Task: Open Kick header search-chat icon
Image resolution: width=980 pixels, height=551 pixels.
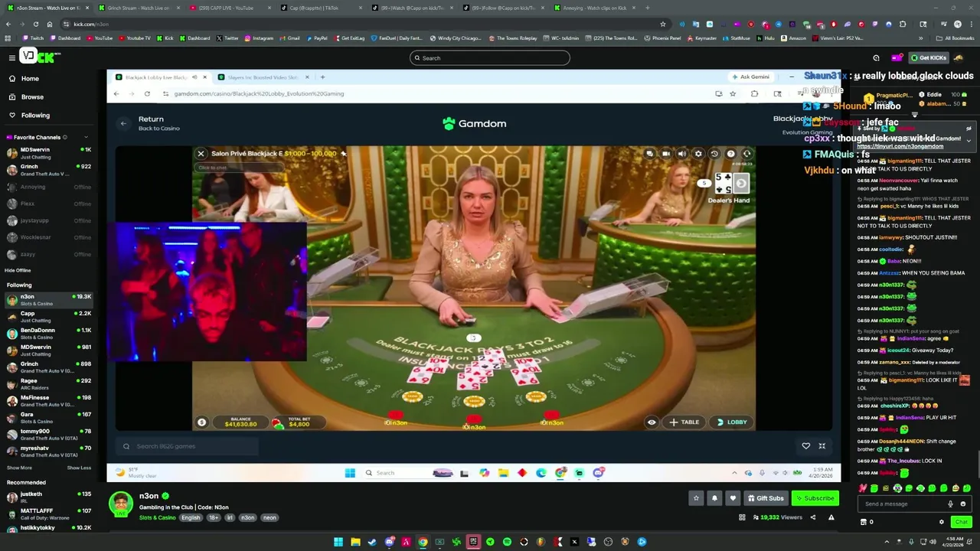Action: tap(877, 58)
